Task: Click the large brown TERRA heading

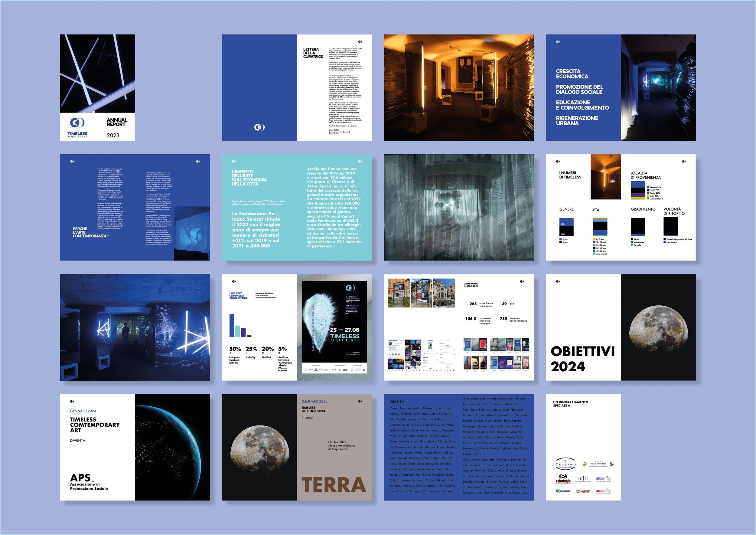Action: tap(334, 485)
